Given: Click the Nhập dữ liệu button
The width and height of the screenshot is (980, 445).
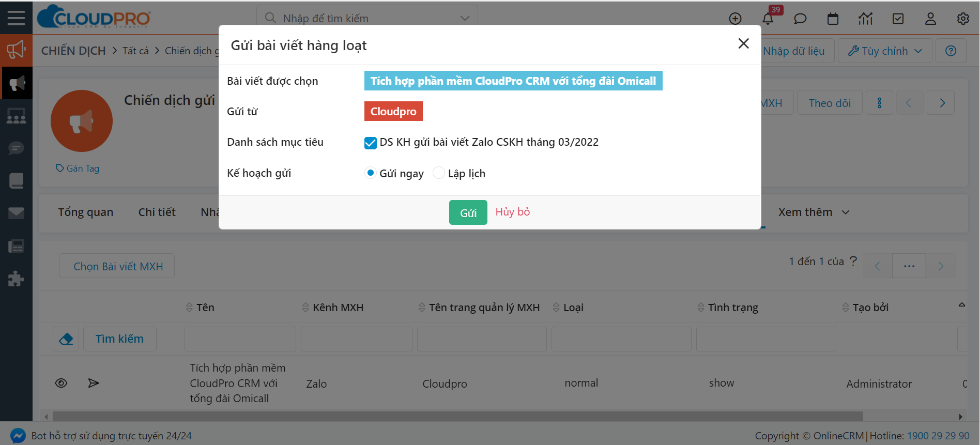Looking at the screenshot, I should coord(794,51).
